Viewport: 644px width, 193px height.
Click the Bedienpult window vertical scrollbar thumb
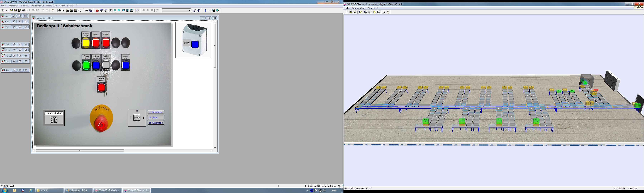pos(215,45)
